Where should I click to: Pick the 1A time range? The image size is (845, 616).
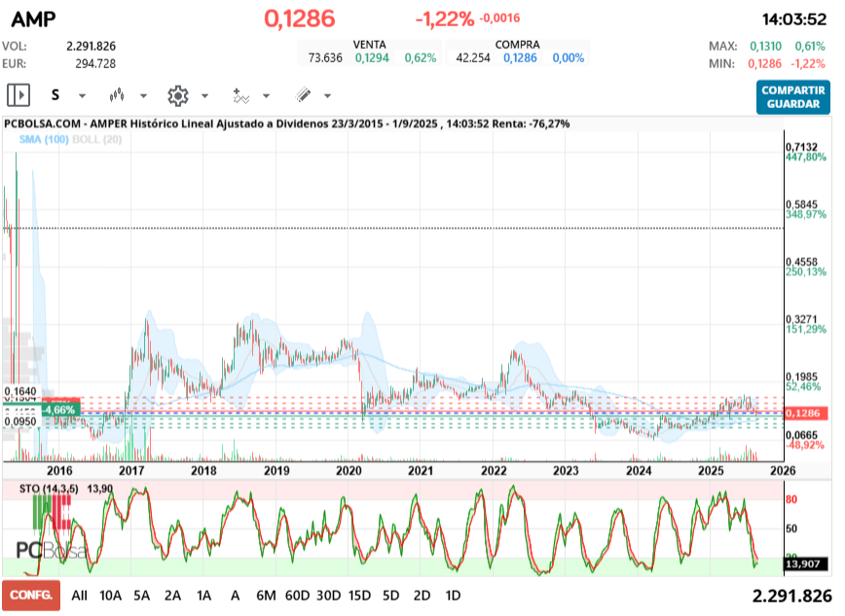203,596
